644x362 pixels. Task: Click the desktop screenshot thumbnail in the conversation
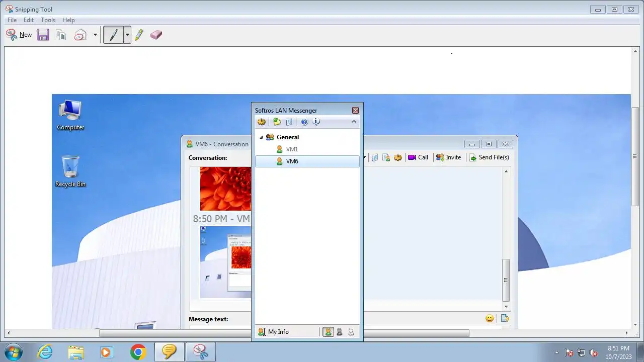click(x=225, y=262)
